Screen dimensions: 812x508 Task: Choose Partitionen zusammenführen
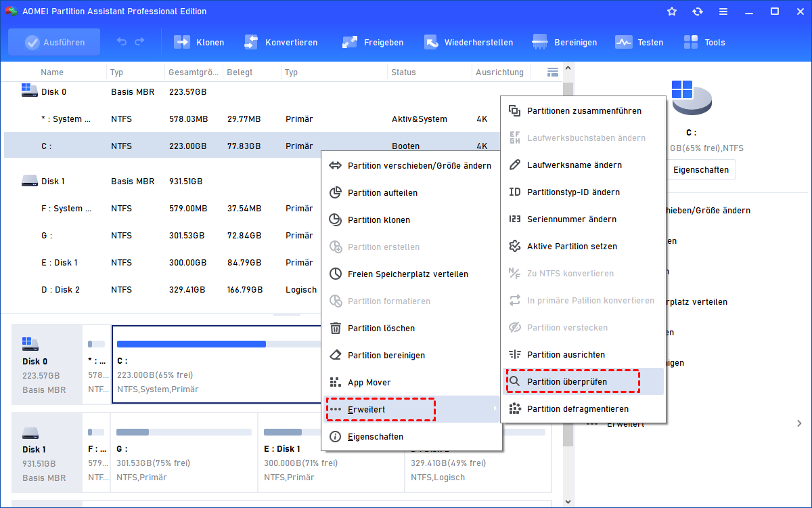583,110
